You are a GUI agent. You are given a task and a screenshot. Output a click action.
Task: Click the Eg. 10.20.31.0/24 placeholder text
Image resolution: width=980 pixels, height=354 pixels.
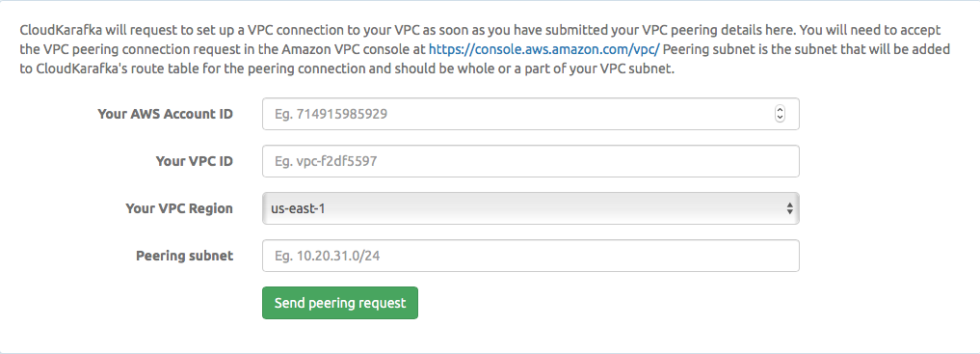[327, 256]
